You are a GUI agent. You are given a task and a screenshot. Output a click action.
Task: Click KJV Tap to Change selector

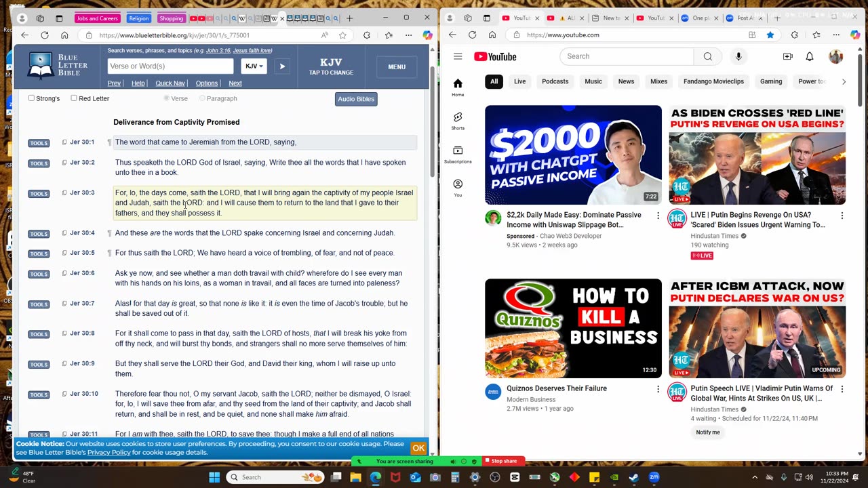[x=331, y=66]
